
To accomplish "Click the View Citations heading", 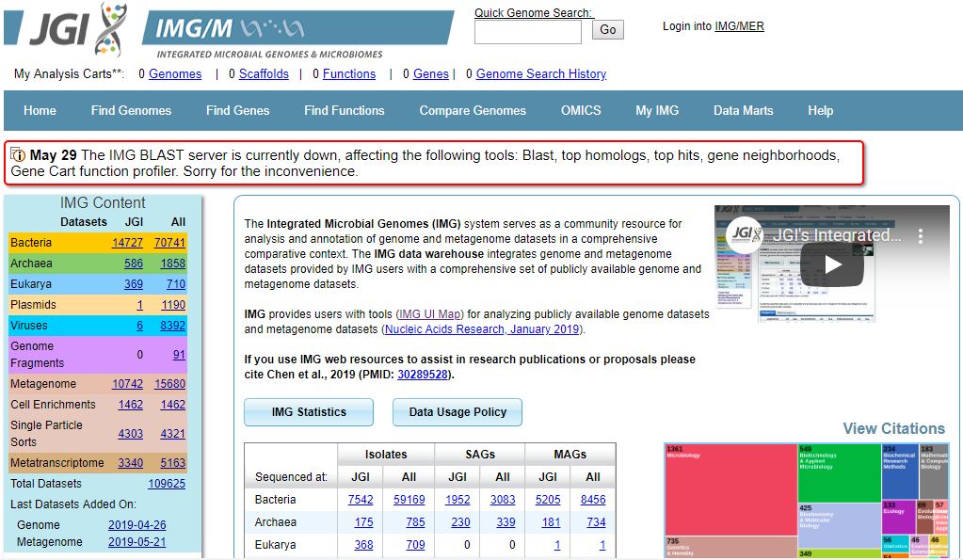I will (x=893, y=428).
